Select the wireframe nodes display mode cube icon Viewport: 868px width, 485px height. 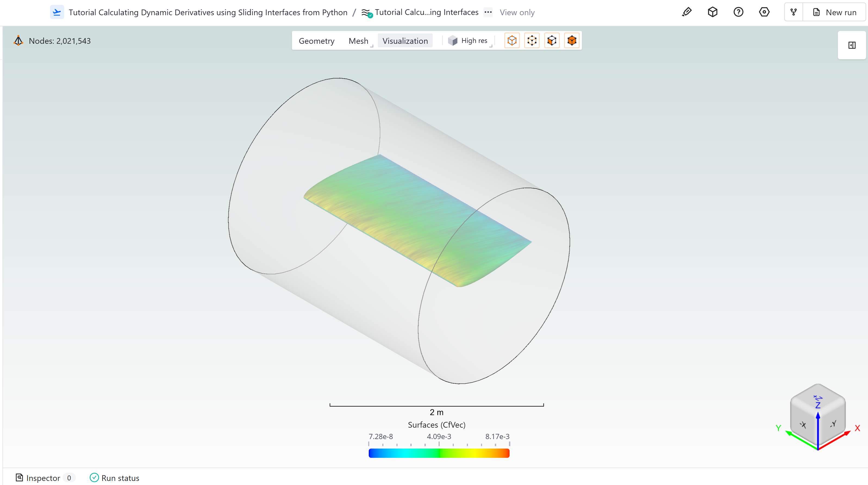(512, 41)
